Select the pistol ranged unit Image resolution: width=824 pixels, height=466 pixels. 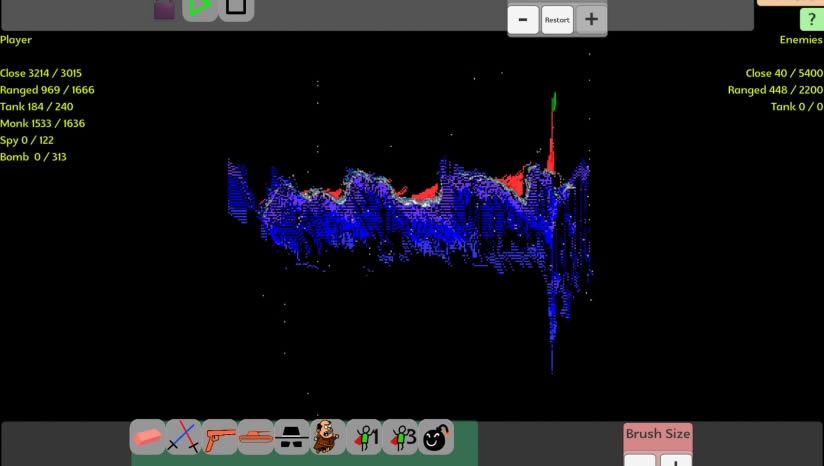(x=220, y=437)
